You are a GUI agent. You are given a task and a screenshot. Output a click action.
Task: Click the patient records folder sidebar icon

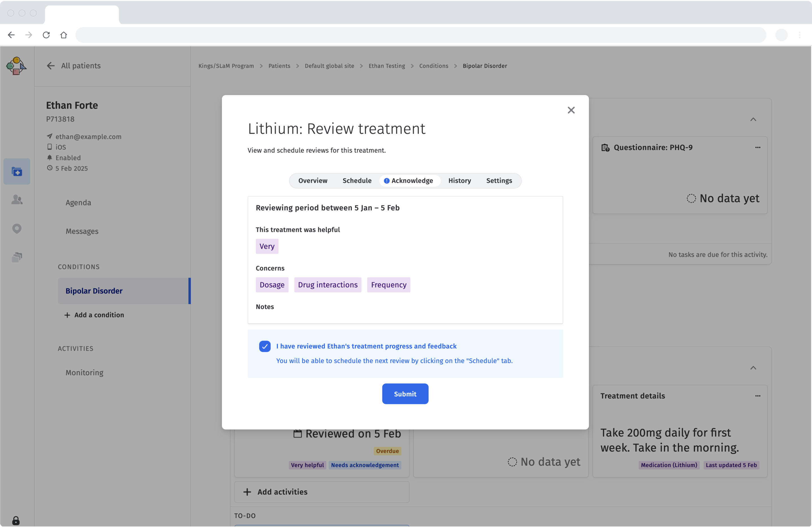[17, 171]
